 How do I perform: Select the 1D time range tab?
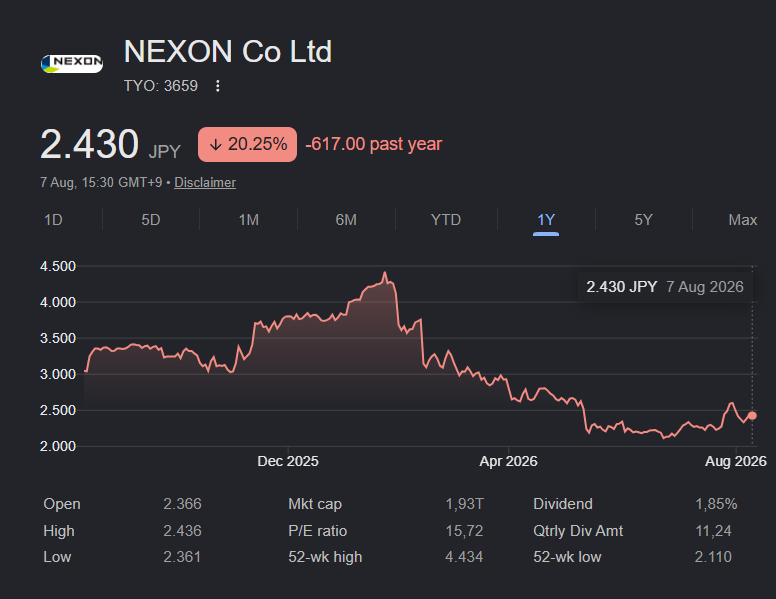click(53, 220)
